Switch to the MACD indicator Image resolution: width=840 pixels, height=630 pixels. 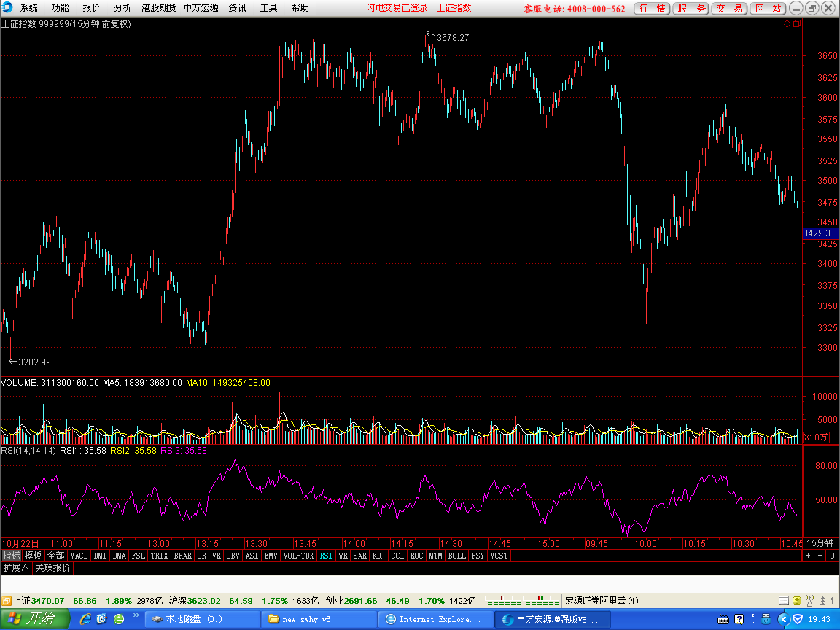79,556
